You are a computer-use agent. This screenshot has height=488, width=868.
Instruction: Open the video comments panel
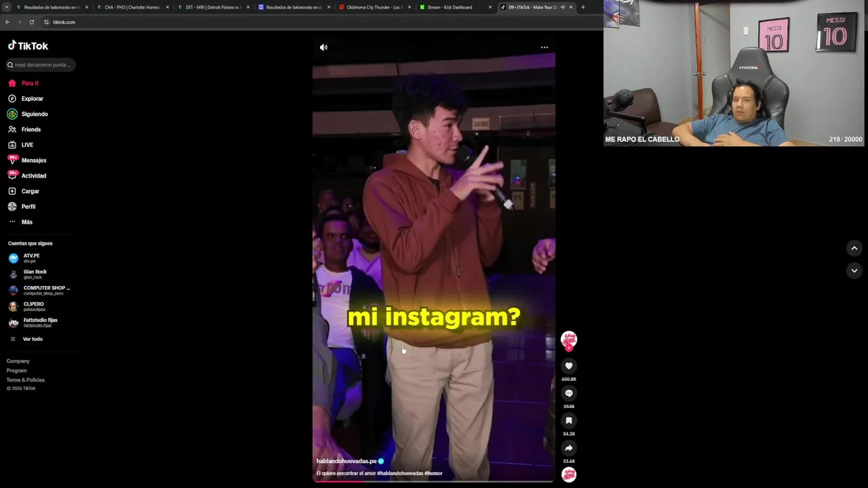tap(569, 393)
